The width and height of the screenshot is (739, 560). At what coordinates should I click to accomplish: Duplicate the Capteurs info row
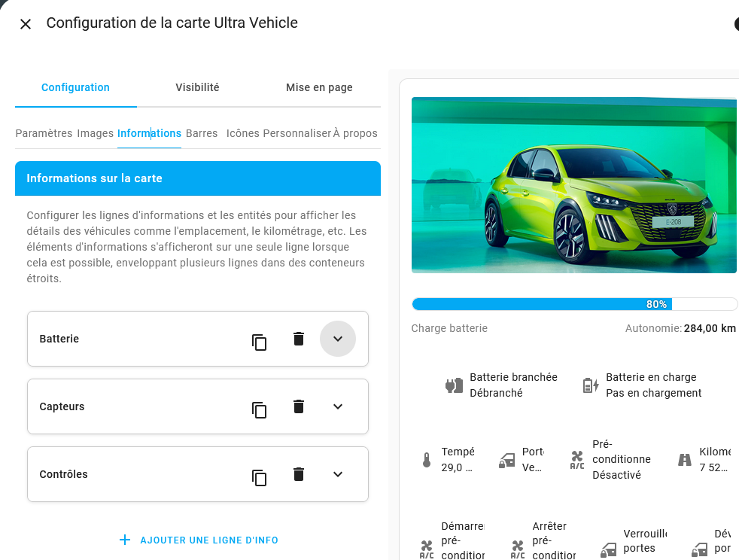pos(259,410)
